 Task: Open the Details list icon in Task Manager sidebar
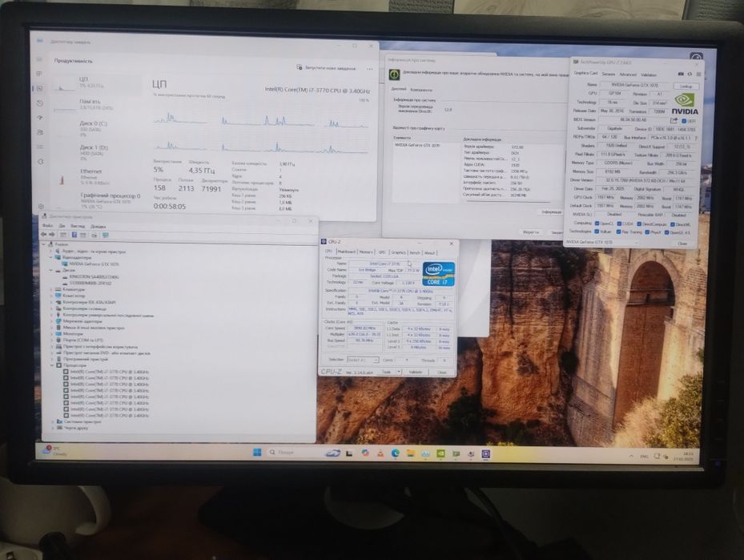40,147
